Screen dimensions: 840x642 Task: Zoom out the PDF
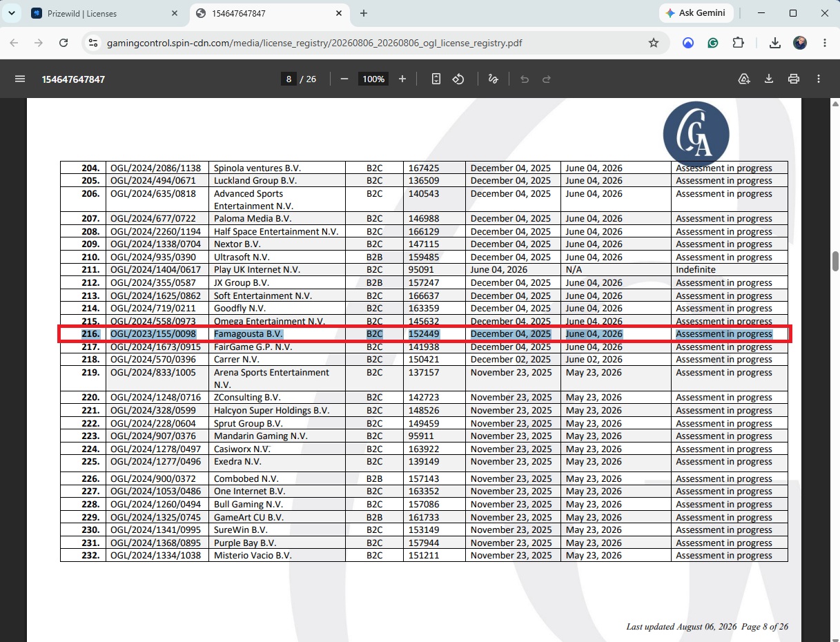coord(344,79)
